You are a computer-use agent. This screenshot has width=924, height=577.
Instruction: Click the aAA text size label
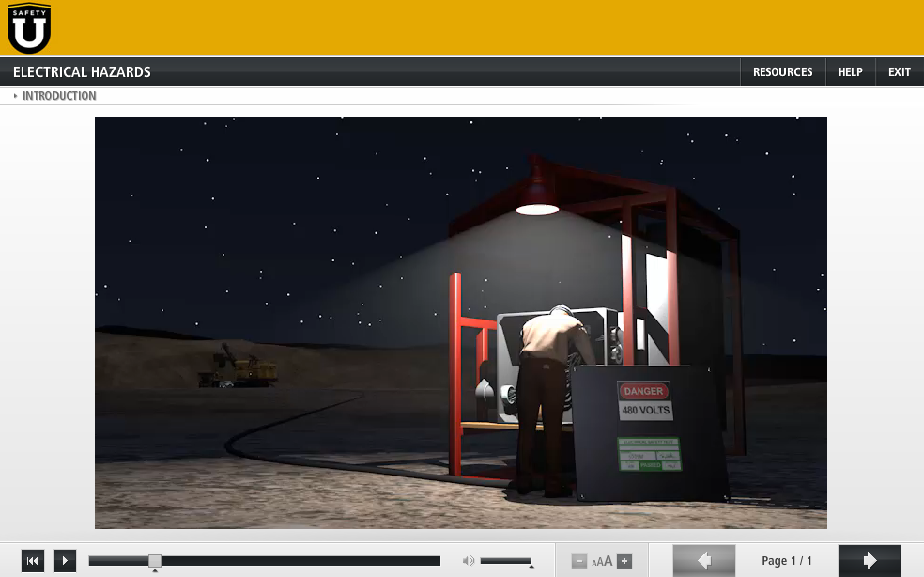click(x=602, y=560)
